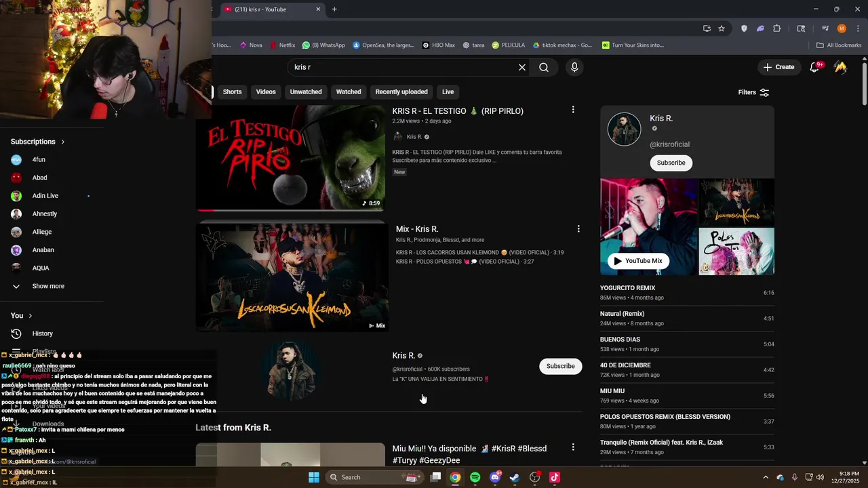Open Task View on the taskbar
Viewport: 868px width, 488px height.
click(x=435, y=477)
